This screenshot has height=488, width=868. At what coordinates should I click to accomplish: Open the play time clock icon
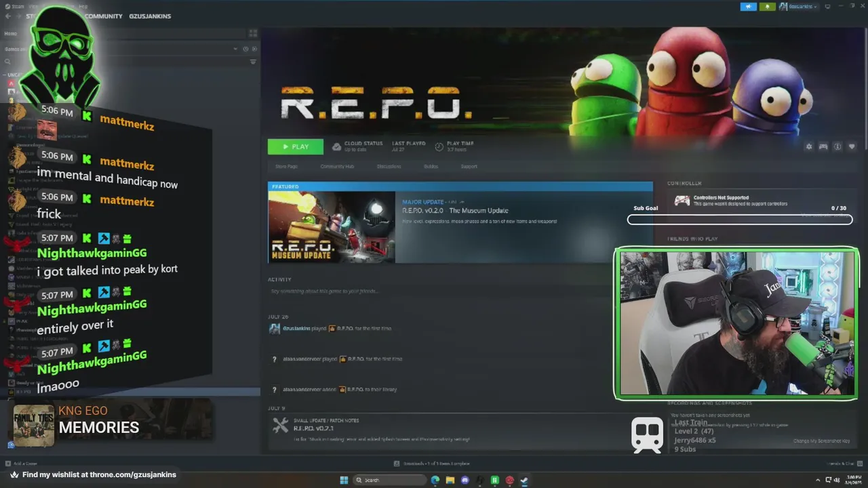point(439,146)
